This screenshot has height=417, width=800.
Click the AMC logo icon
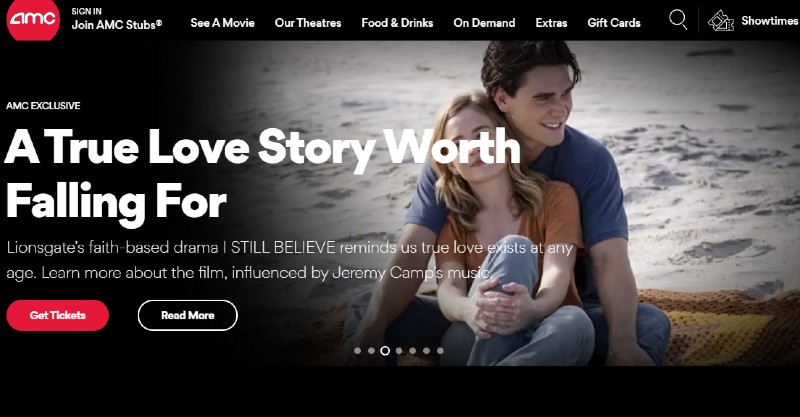pos(33,19)
